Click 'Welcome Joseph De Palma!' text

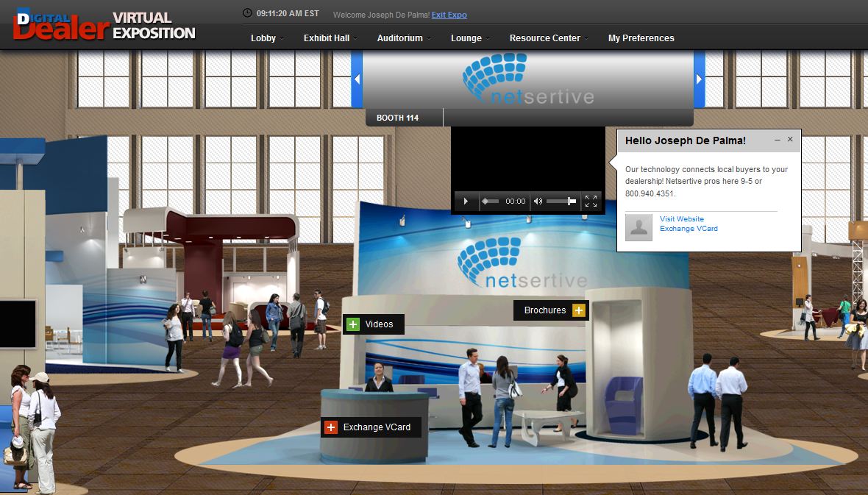click(x=382, y=15)
